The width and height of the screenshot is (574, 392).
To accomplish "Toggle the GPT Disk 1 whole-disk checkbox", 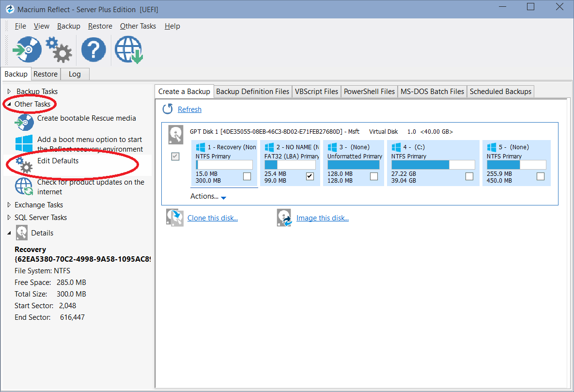I will pos(175,157).
